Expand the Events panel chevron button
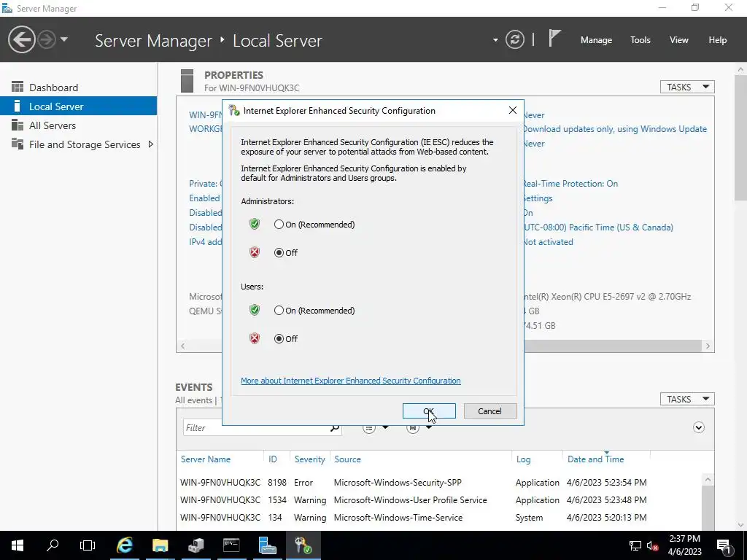 pyautogui.click(x=698, y=427)
